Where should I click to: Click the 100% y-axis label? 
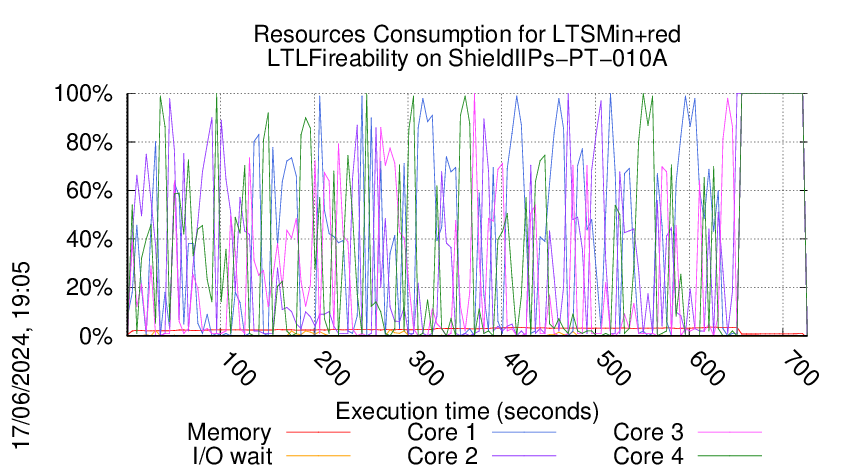tap(83, 94)
